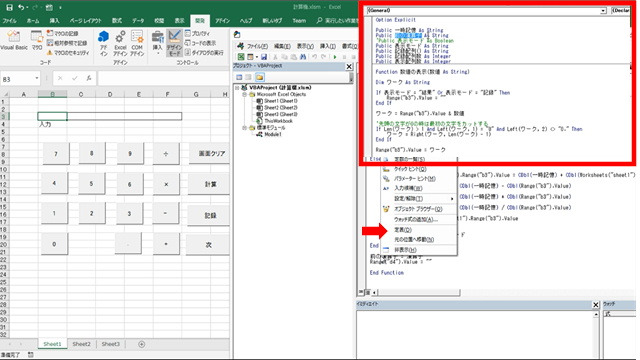The height and width of the screenshot is (360, 640).
Task: Collapse the VBAProject (計算機.xlsm) tree node
Action: [237, 88]
